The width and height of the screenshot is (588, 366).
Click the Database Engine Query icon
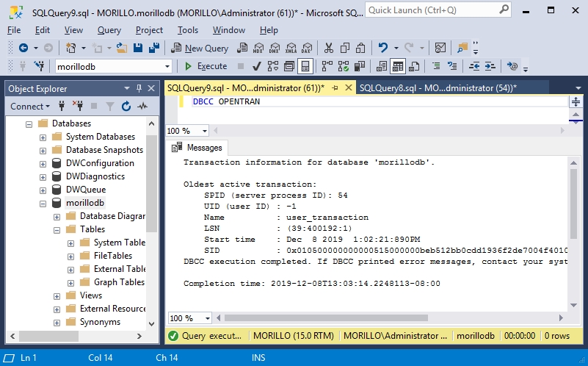(x=242, y=48)
